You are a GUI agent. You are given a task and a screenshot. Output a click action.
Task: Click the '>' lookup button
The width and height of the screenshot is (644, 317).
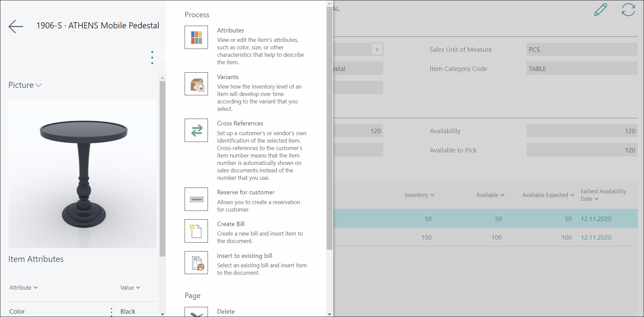pos(377,49)
